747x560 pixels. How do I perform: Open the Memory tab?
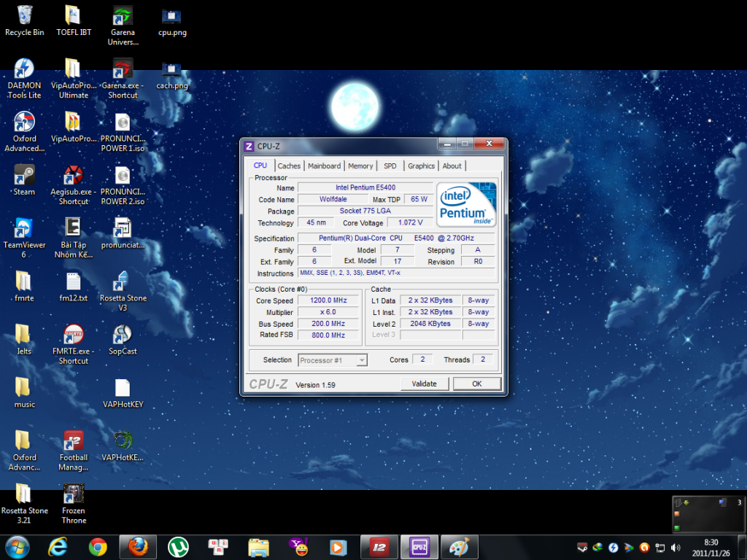coord(360,166)
